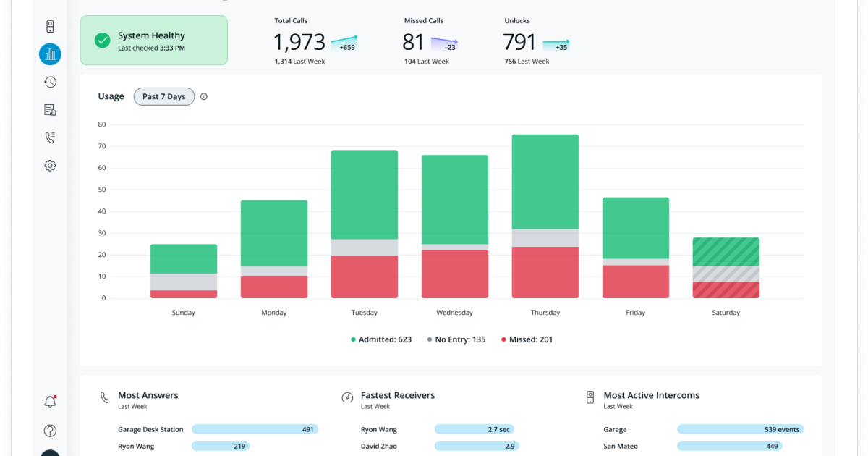Image resolution: width=868 pixels, height=456 pixels.
Task: Click the Thursday gray no-entry bar segment
Action: (x=545, y=238)
